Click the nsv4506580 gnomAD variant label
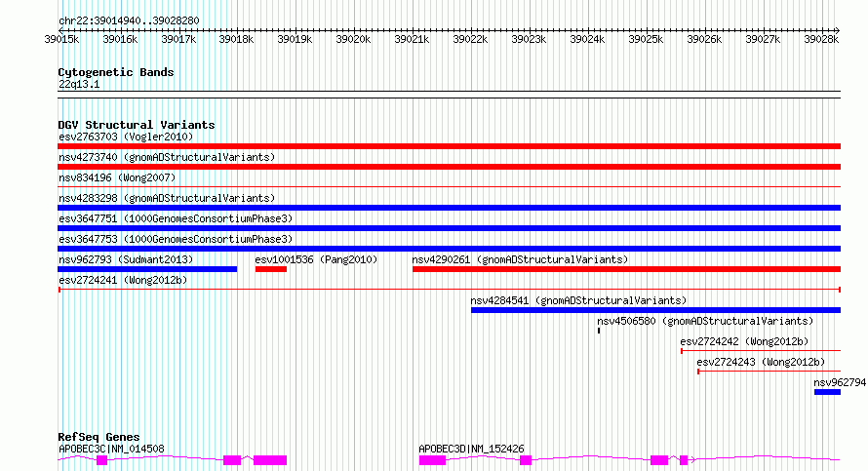 tap(705, 321)
